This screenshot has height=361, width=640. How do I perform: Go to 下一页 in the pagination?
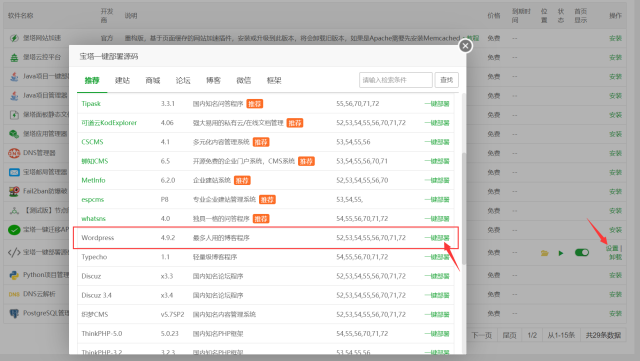(482, 335)
